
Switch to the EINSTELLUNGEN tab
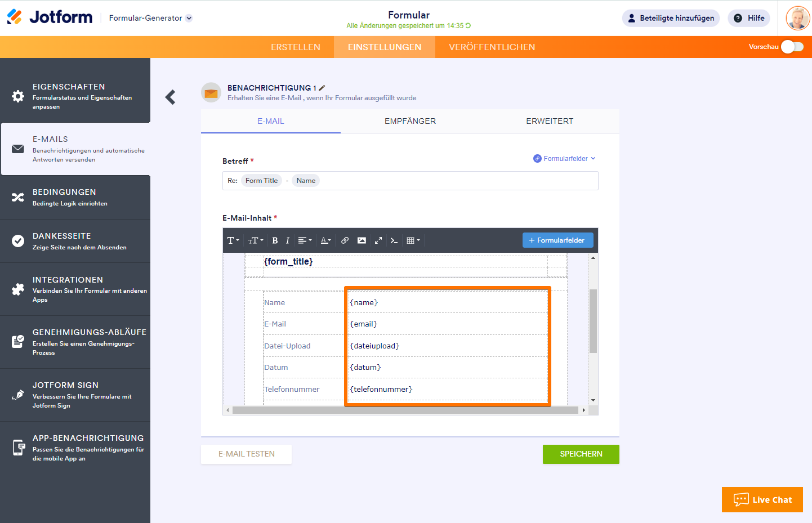pyautogui.click(x=385, y=47)
